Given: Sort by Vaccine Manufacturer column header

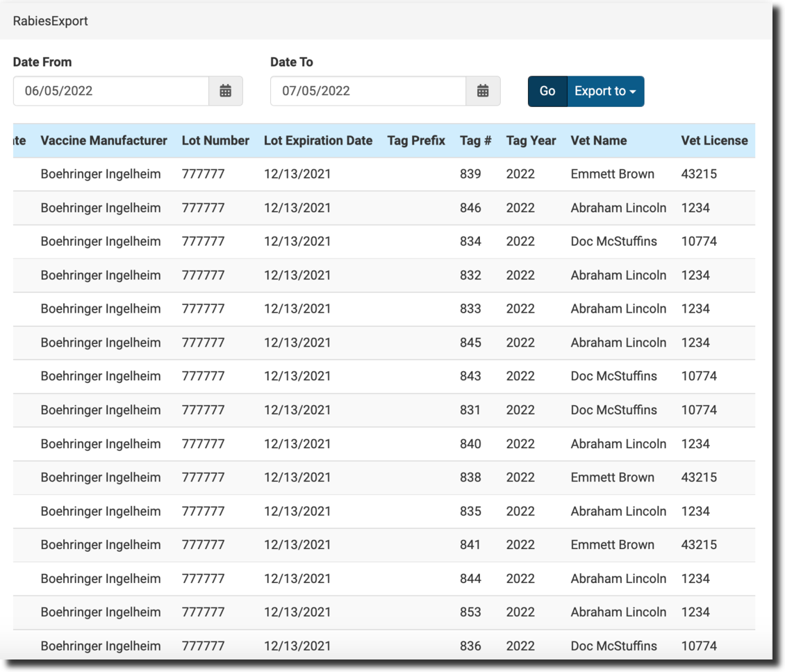Looking at the screenshot, I should point(104,140).
